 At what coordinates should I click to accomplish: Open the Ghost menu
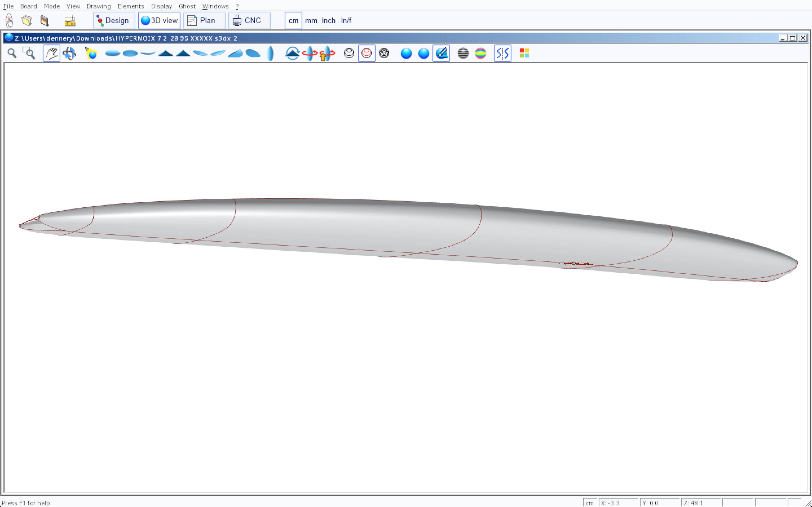pos(187,6)
